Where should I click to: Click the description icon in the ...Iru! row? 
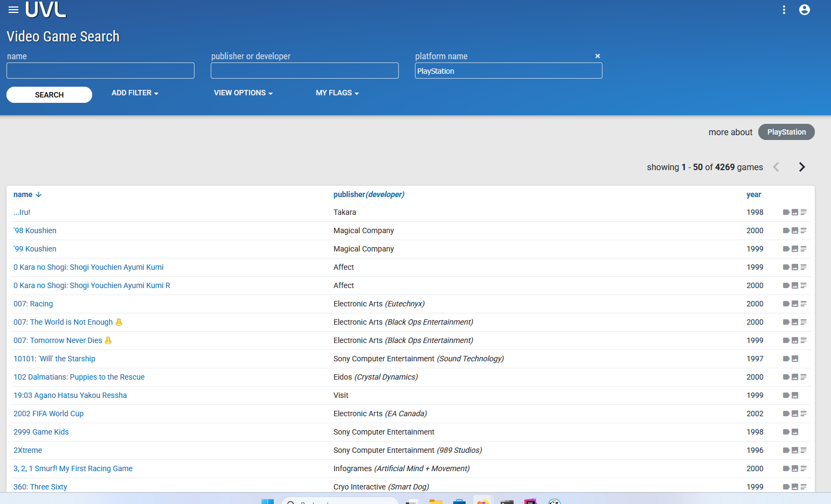[x=804, y=212]
